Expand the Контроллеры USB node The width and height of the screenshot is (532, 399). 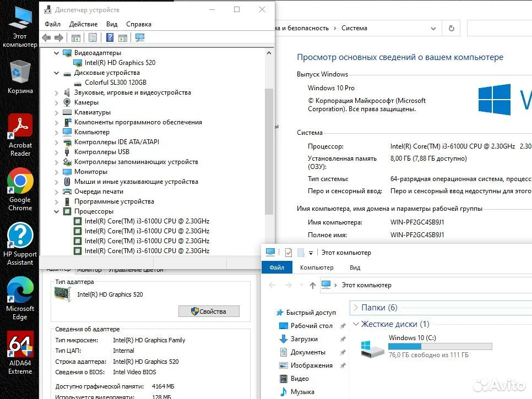click(x=57, y=152)
